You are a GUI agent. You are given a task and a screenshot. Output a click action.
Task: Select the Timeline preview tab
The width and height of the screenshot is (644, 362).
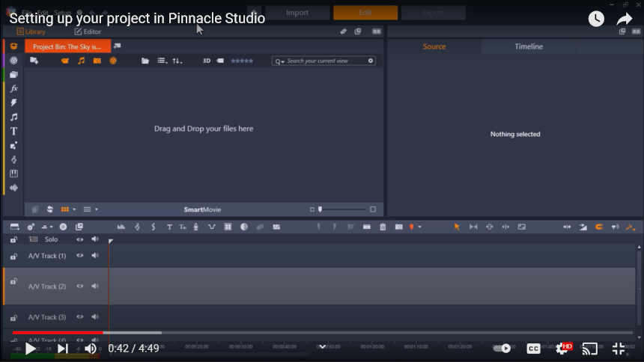pyautogui.click(x=529, y=46)
